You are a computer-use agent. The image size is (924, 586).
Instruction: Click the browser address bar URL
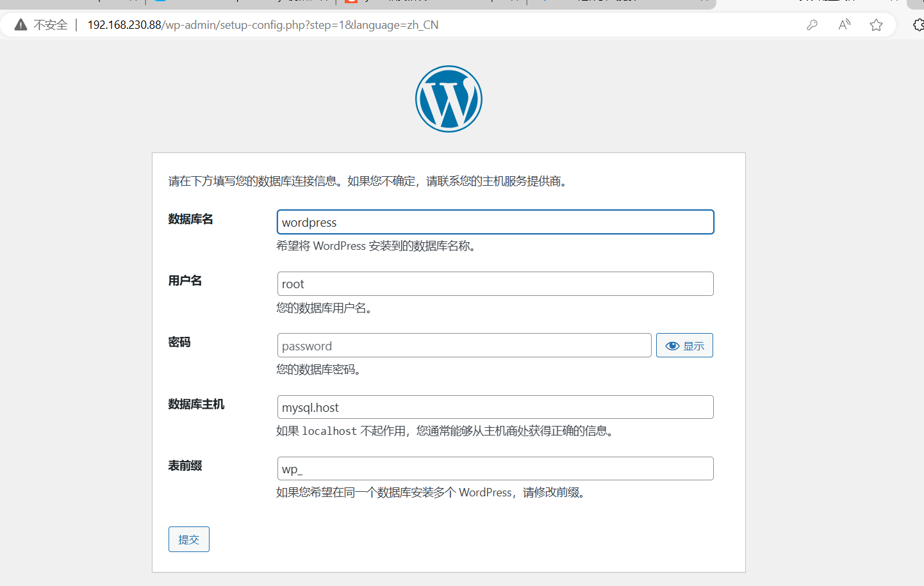pyautogui.click(x=263, y=25)
